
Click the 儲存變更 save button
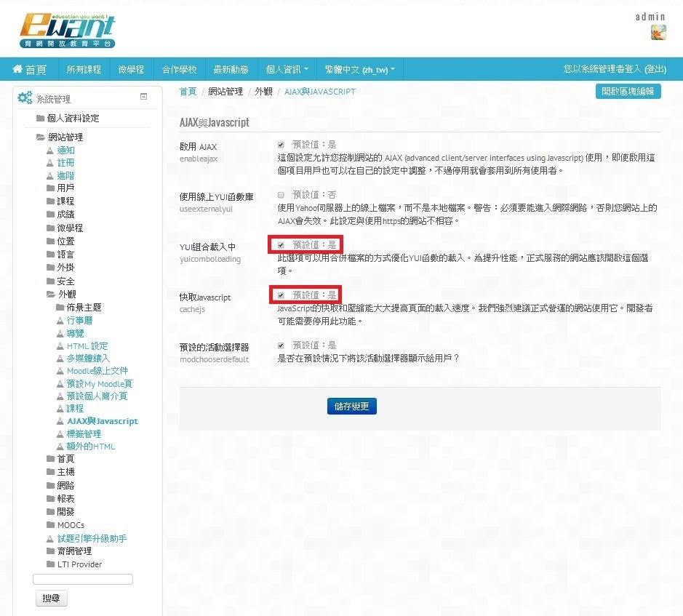click(x=351, y=406)
